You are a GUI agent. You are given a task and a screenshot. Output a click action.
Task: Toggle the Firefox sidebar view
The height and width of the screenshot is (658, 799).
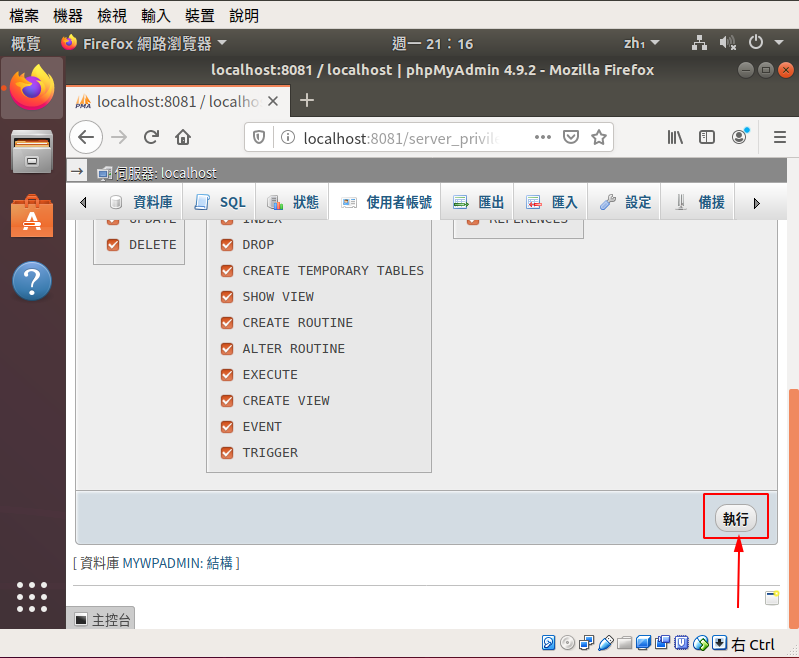pyautogui.click(x=707, y=137)
